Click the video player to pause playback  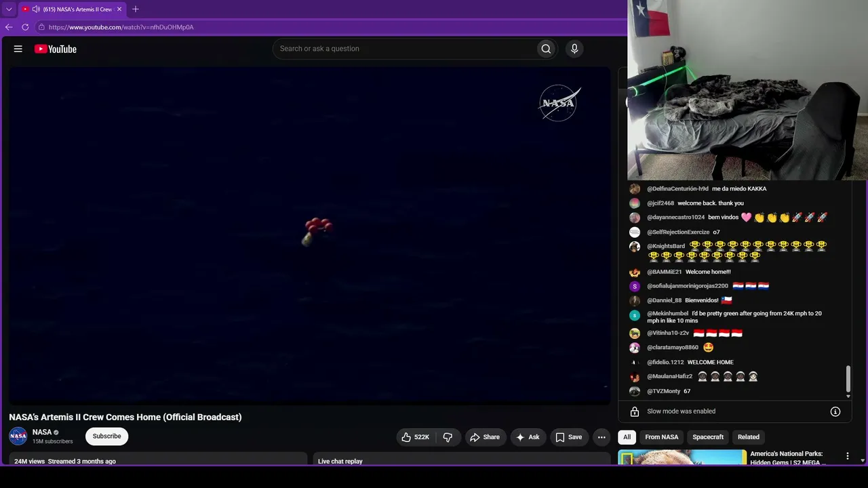tap(310, 235)
